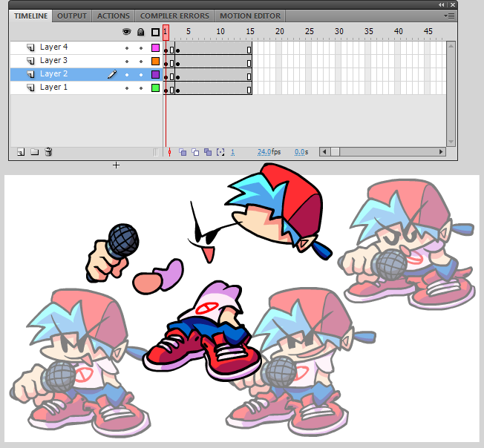
Task: Hide Layer 1 using its visibility dot
Action: 127,88
